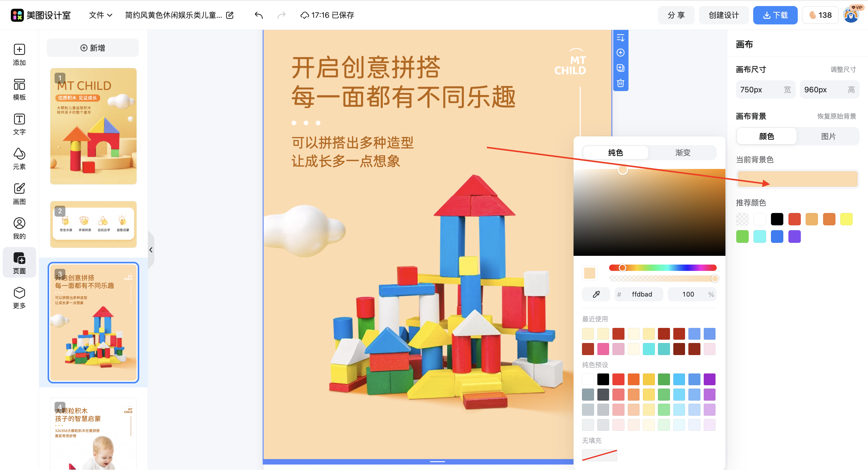Image resolution: width=868 pixels, height=470 pixels.
Task: Open the 文字 text panel
Action: coord(19,124)
